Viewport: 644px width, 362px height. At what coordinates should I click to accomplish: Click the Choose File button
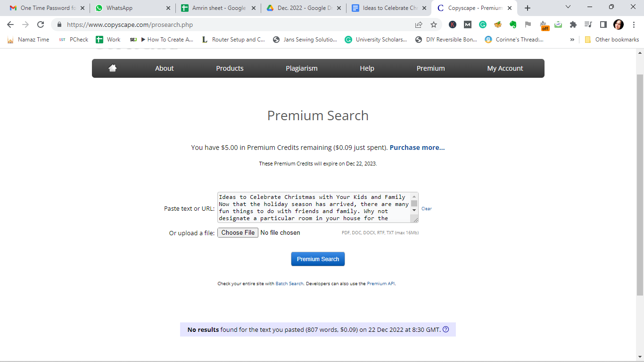pos(238,232)
